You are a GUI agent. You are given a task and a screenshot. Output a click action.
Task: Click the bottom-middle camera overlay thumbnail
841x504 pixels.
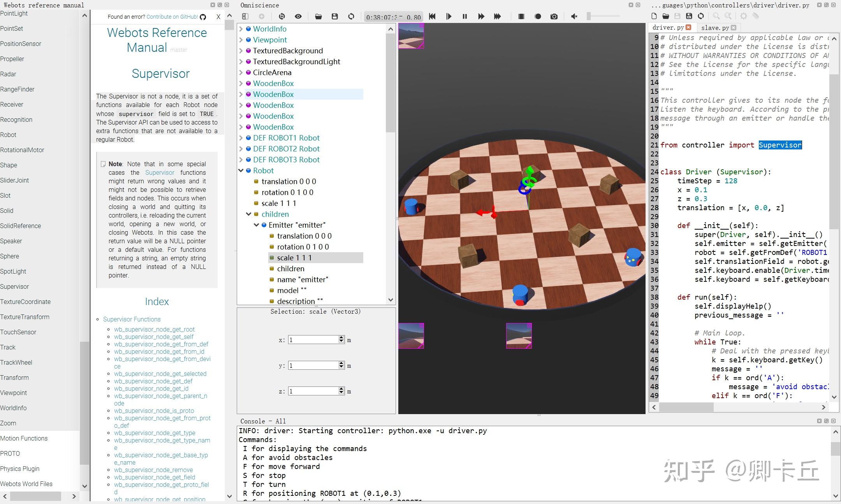[519, 336]
